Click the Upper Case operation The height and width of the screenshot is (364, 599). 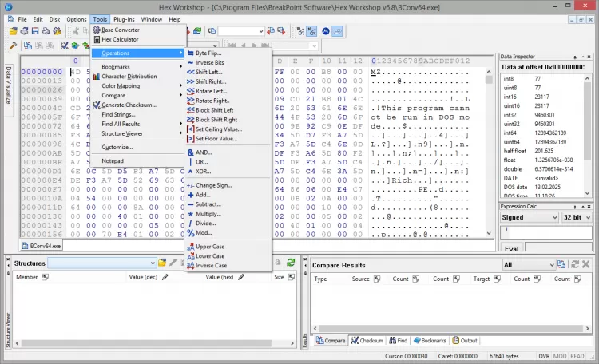click(211, 247)
